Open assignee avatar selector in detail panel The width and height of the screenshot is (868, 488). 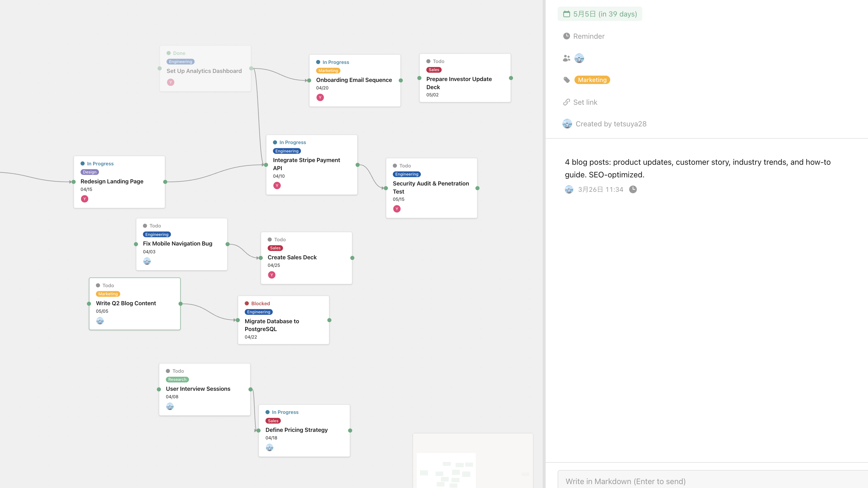(579, 58)
